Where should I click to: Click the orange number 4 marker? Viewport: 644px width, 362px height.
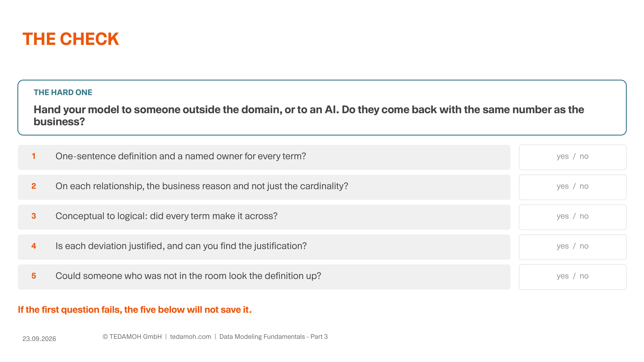tap(34, 246)
